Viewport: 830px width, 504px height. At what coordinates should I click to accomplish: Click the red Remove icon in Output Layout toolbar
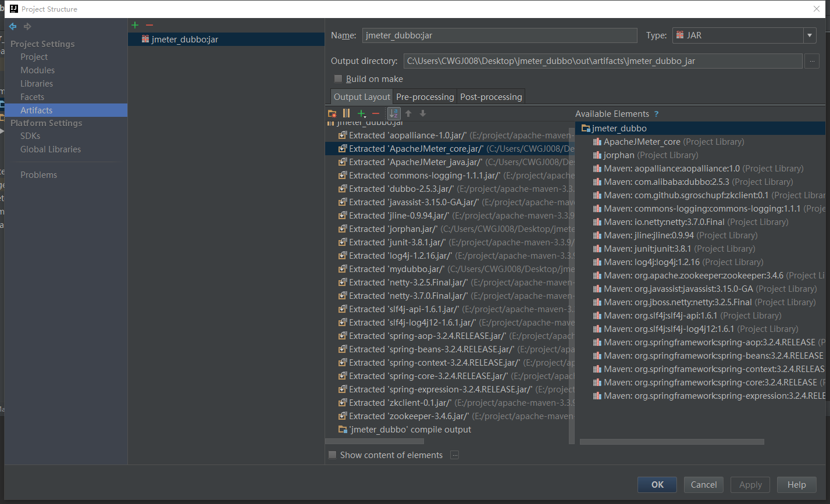[x=376, y=114]
